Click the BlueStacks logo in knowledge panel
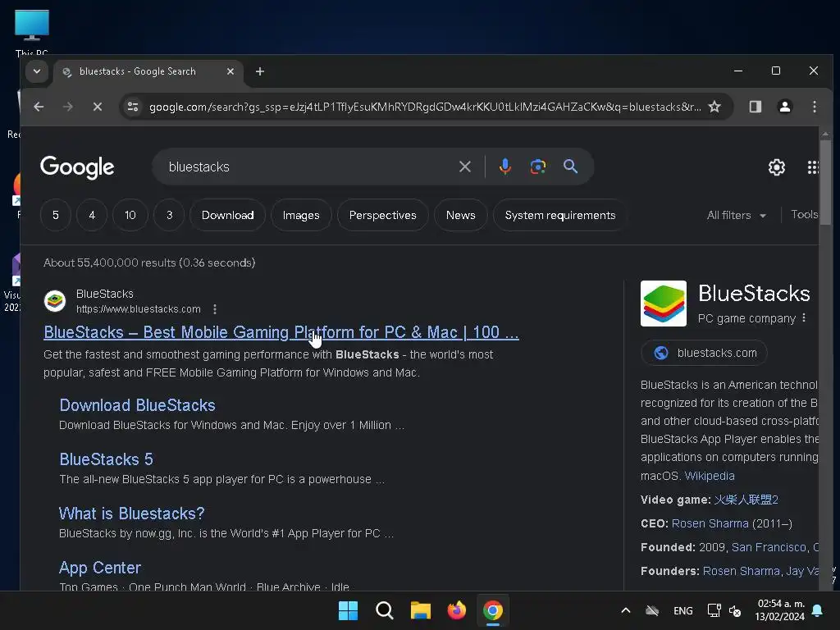This screenshot has height=630, width=840. pos(663,304)
